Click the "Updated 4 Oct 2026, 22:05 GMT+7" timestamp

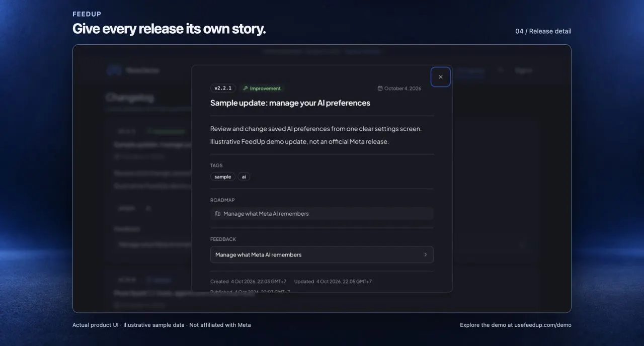click(333, 282)
